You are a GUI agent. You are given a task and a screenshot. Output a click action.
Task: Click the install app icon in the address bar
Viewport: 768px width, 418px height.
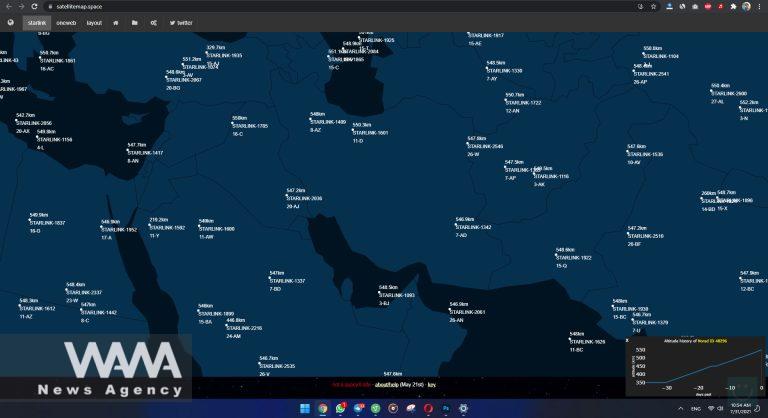(x=641, y=6)
